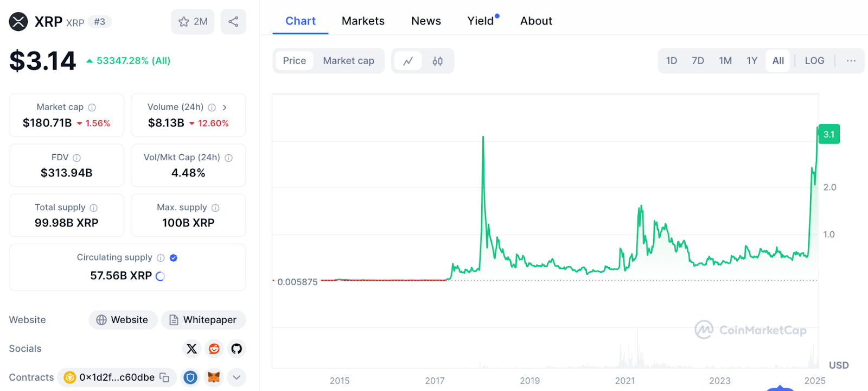
Task: Click the $180.71B market cap value
Action: click(47, 123)
